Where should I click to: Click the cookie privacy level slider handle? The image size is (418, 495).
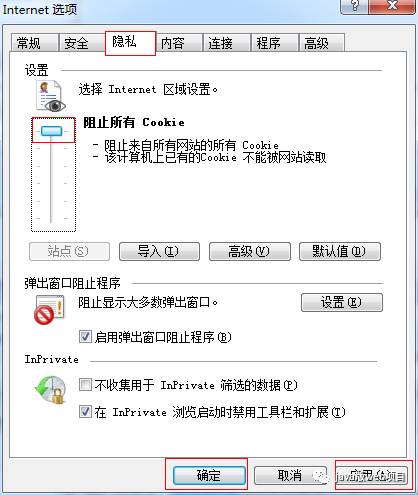click(x=51, y=131)
